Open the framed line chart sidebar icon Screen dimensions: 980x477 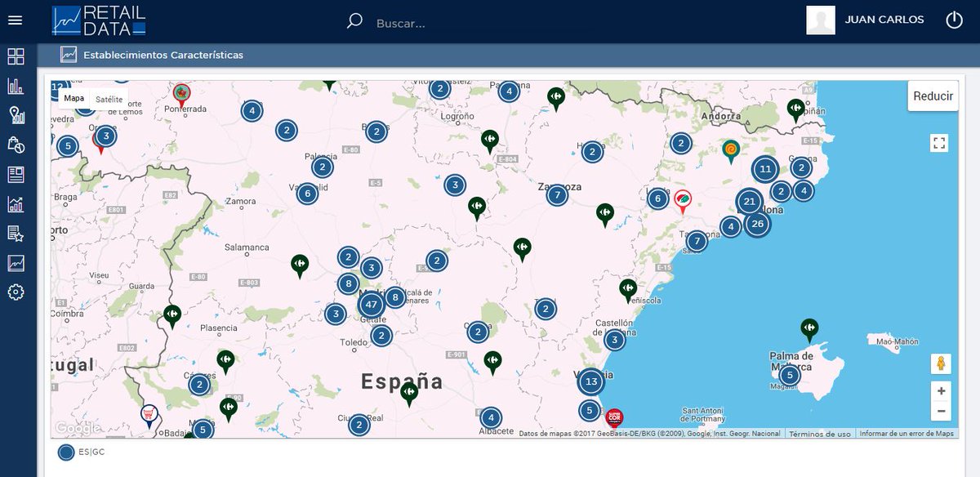click(16, 263)
